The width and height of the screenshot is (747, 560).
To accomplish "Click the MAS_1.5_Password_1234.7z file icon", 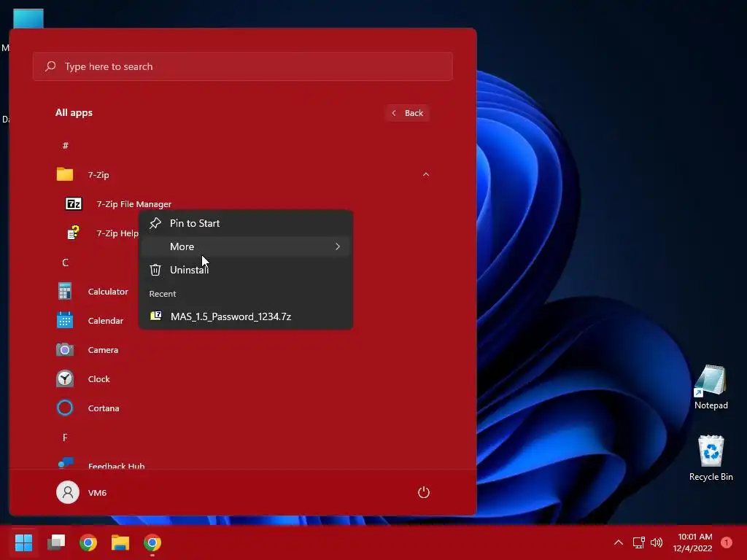I will click(156, 316).
